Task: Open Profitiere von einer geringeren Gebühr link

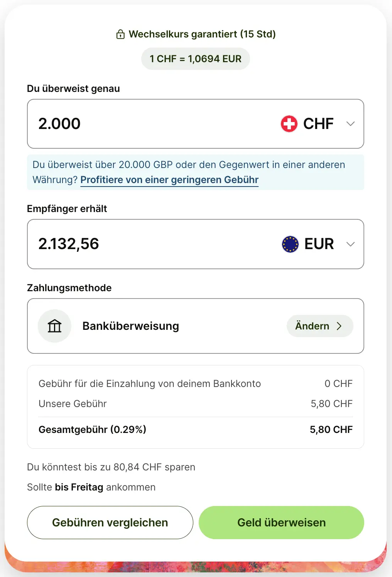Action: tap(169, 180)
